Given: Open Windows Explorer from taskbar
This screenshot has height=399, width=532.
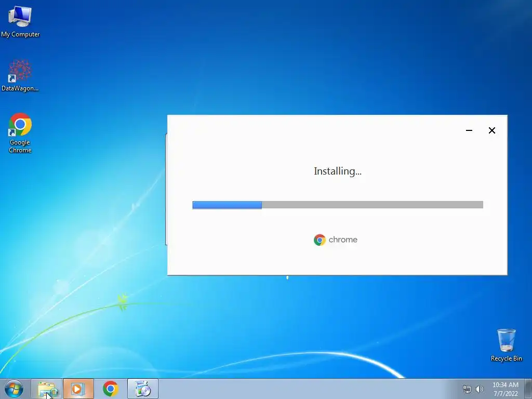Looking at the screenshot, I should [47, 389].
